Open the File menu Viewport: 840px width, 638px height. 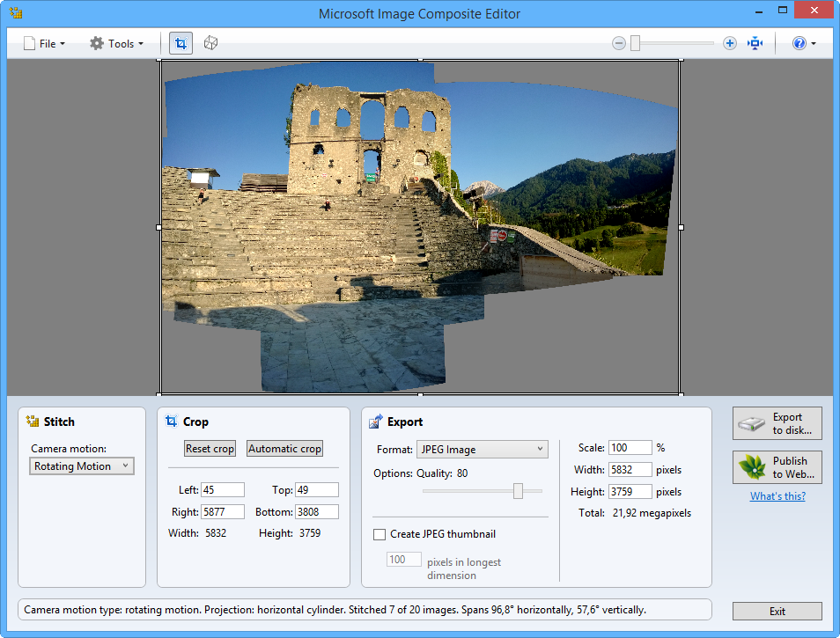pos(44,43)
